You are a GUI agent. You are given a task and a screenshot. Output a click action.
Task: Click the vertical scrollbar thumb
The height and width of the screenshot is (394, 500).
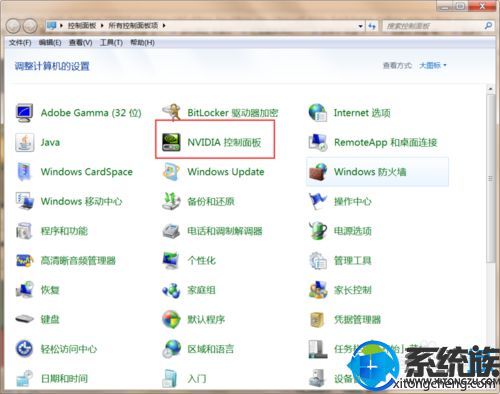pos(490,178)
